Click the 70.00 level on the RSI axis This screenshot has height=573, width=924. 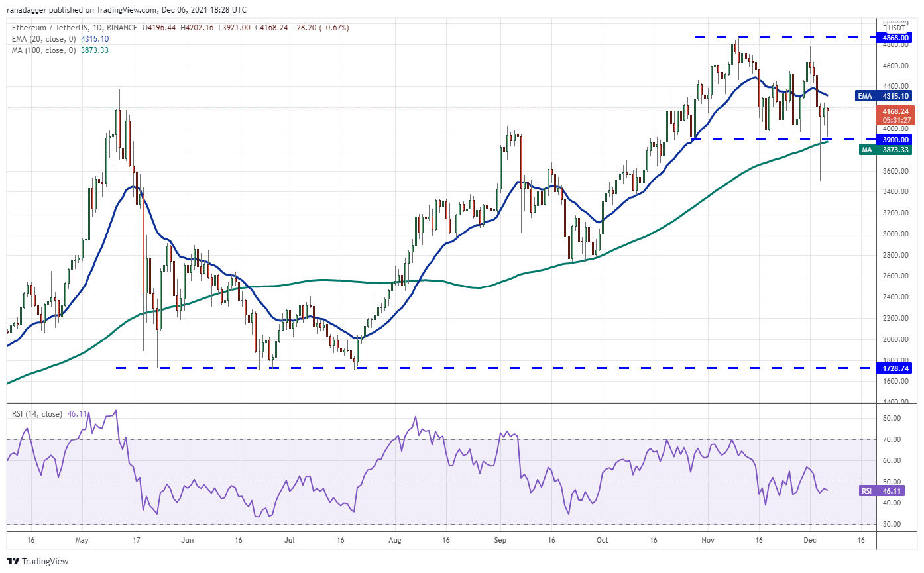(x=892, y=439)
